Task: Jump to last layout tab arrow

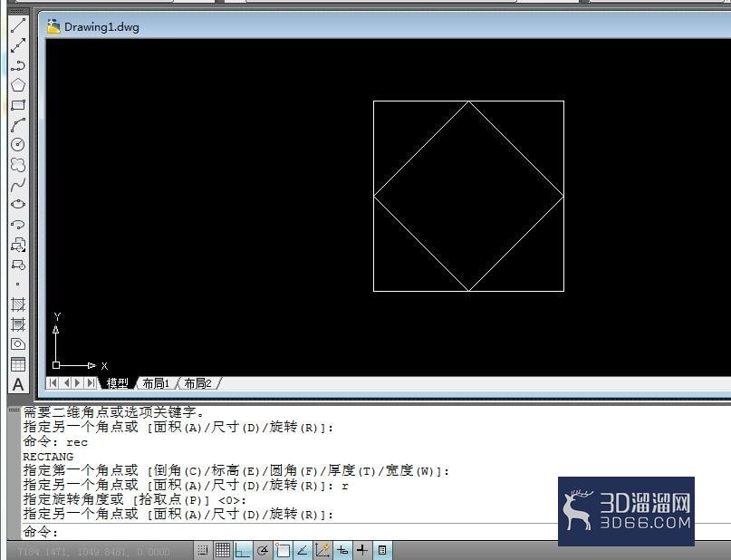Action: [91, 382]
